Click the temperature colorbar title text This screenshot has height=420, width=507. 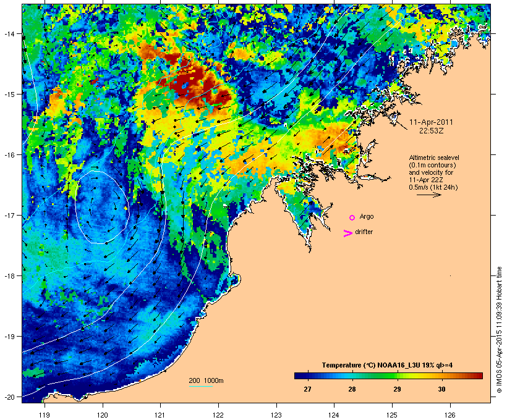click(x=387, y=365)
